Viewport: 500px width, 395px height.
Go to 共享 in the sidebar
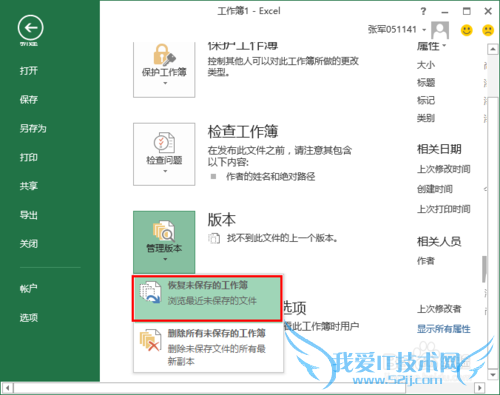click(x=29, y=186)
